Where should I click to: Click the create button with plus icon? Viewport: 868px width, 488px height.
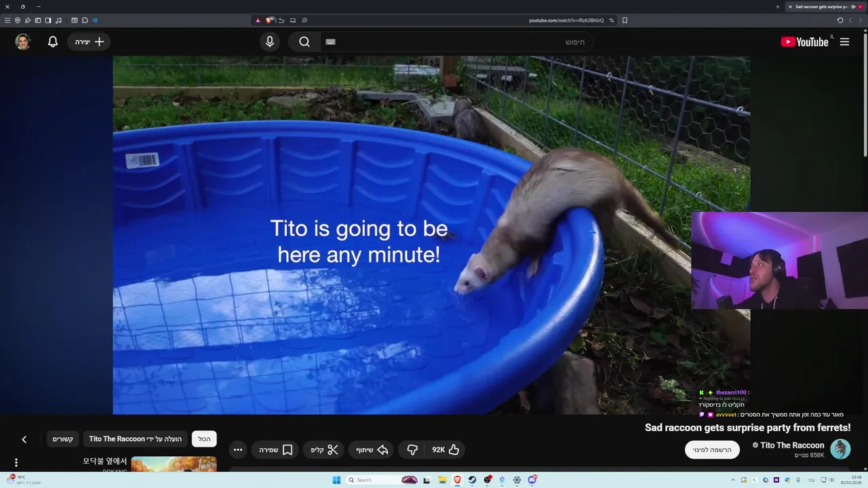click(90, 42)
